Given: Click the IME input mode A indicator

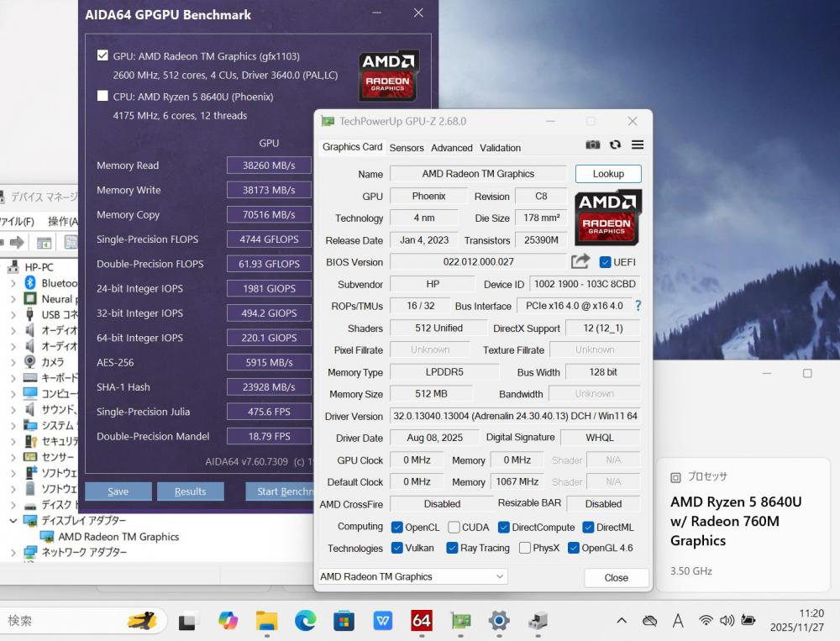Looking at the screenshot, I should pos(678,621).
